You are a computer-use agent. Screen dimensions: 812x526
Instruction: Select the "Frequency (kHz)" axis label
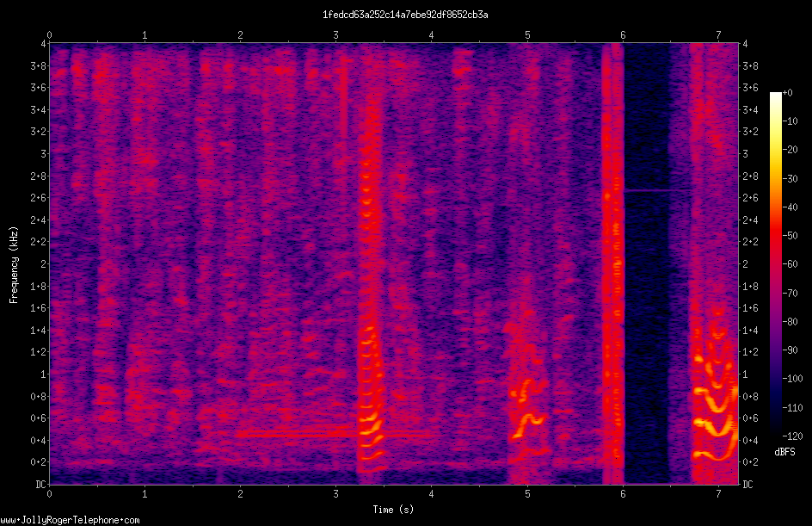[14, 265]
